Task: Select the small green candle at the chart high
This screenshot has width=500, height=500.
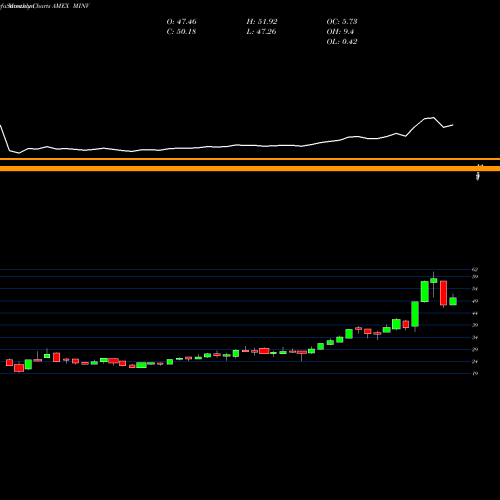Action: [434, 281]
